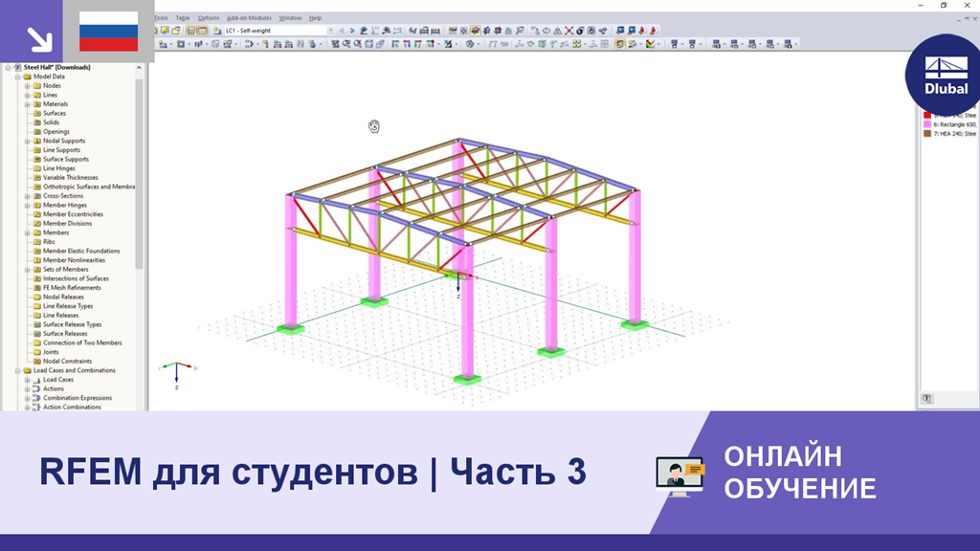This screenshot has height=551, width=980.
Task: Open the Window menu
Action: pyautogui.click(x=290, y=18)
